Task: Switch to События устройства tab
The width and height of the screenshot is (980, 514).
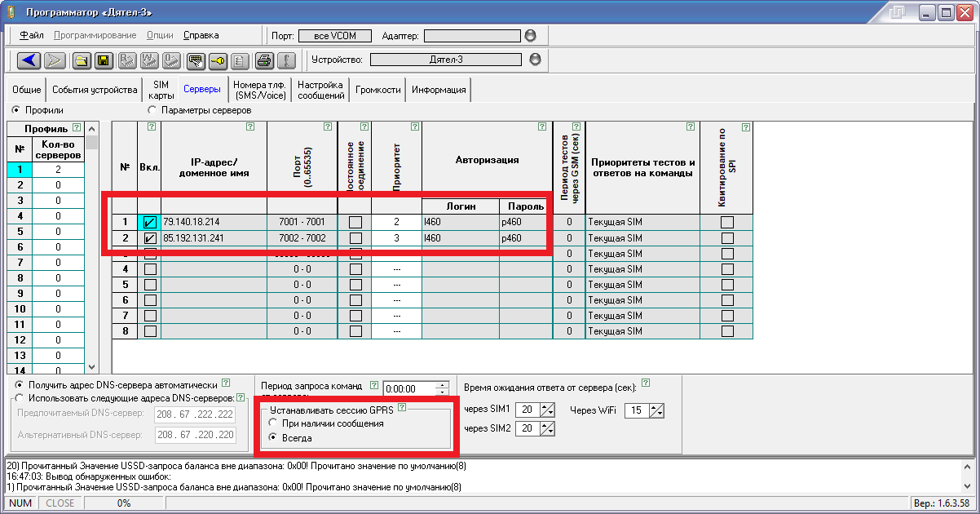Action: 95,90
